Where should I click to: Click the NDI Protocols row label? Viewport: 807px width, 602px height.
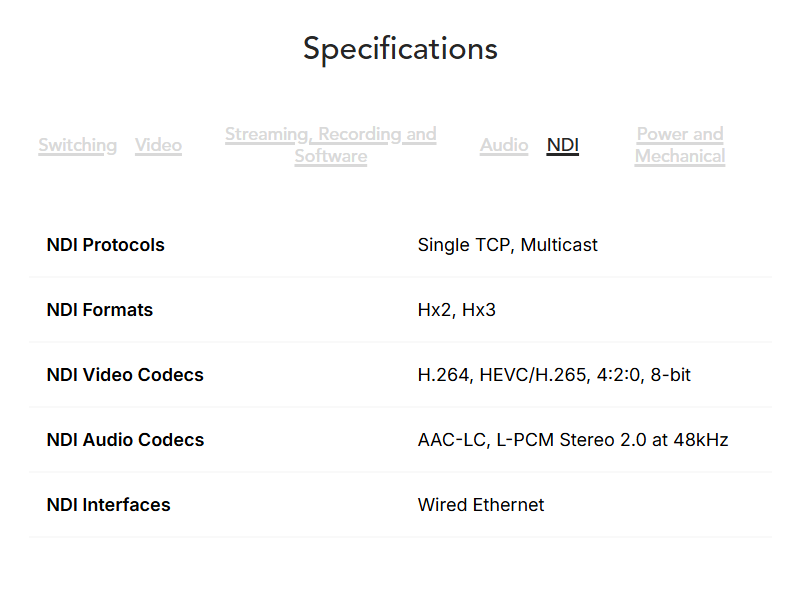(x=105, y=245)
